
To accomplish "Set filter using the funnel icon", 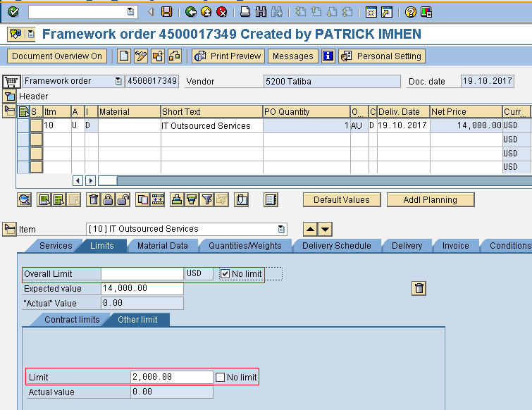I will (x=206, y=200).
